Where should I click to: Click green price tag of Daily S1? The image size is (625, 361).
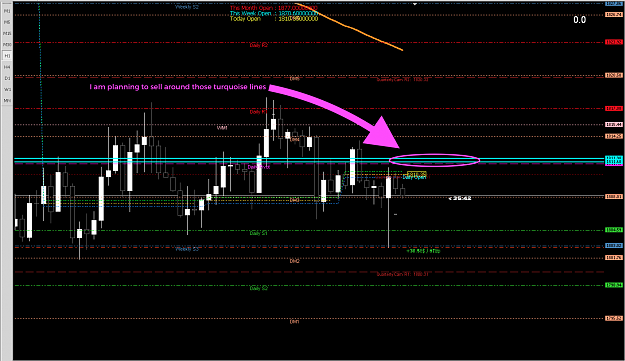[614, 230]
